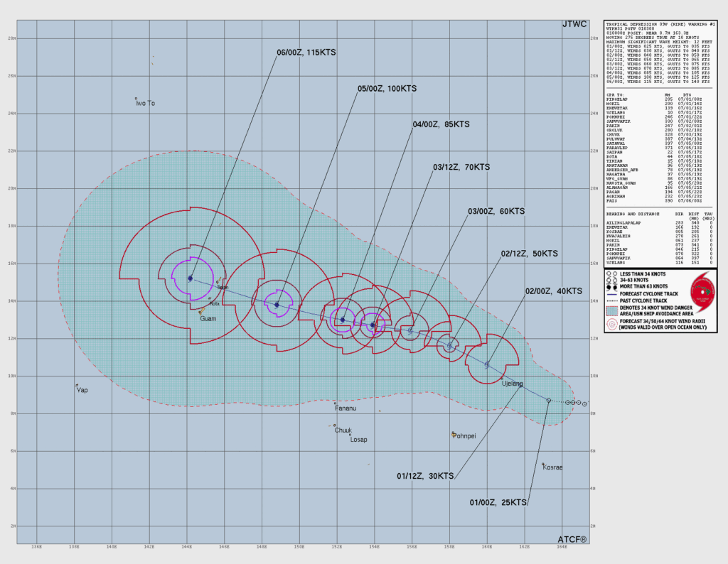Click the Kosrae label on the map

pos(552,467)
